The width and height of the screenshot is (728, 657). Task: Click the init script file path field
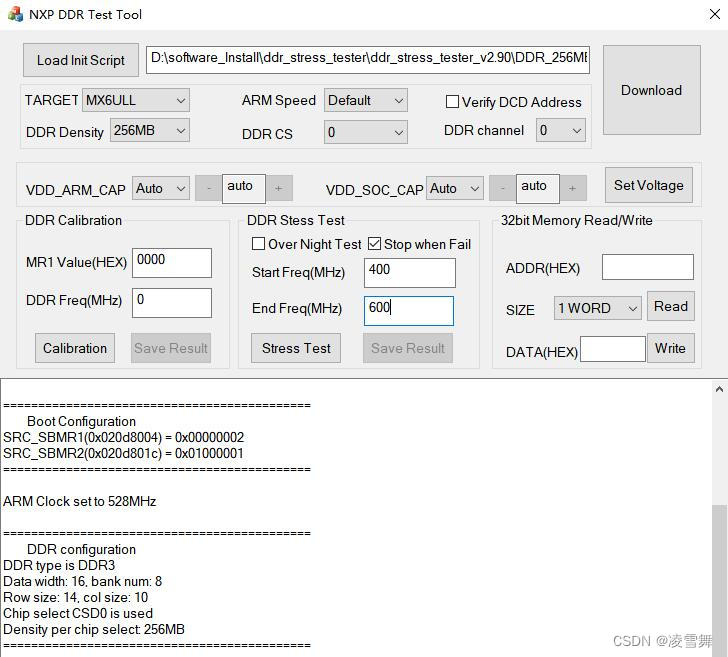(x=368, y=59)
